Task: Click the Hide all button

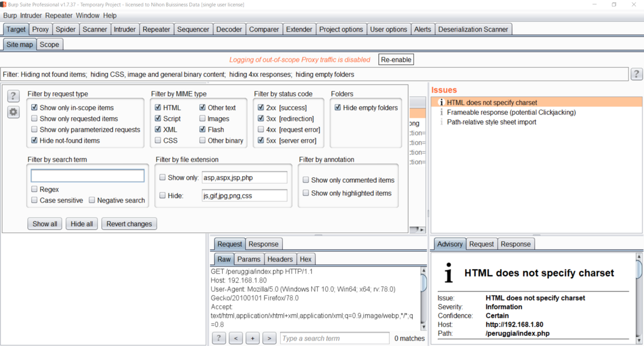Action: (x=82, y=224)
